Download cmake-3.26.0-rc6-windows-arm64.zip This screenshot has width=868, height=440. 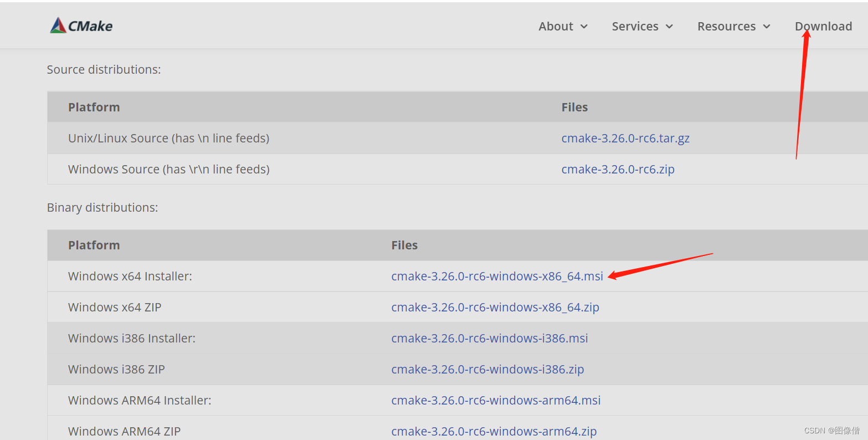[x=494, y=431]
